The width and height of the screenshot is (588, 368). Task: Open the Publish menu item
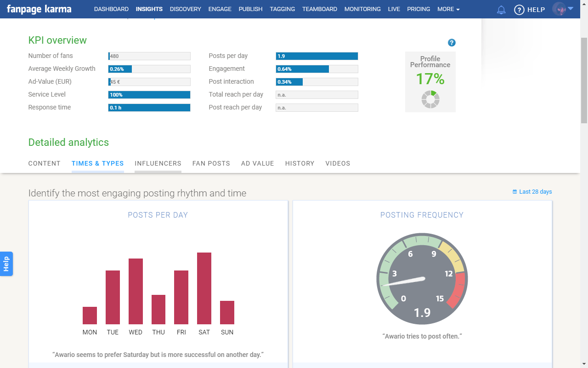(x=250, y=9)
